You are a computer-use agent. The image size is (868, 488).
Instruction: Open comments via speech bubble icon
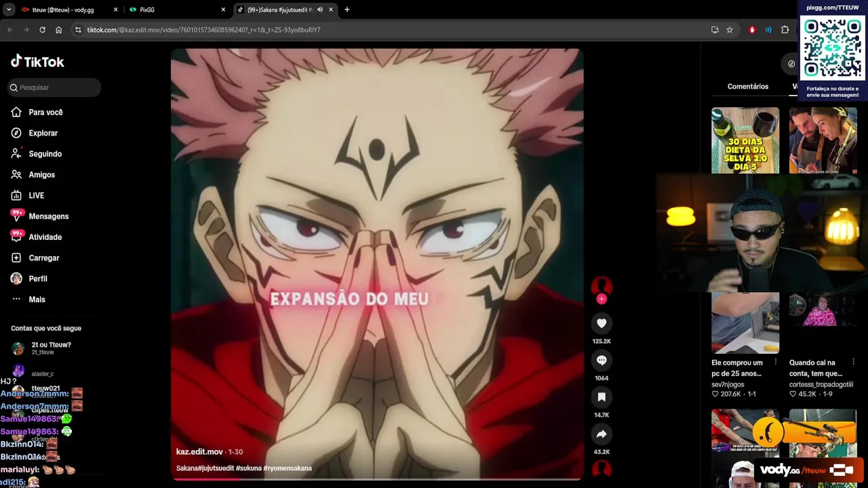[601, 360]
